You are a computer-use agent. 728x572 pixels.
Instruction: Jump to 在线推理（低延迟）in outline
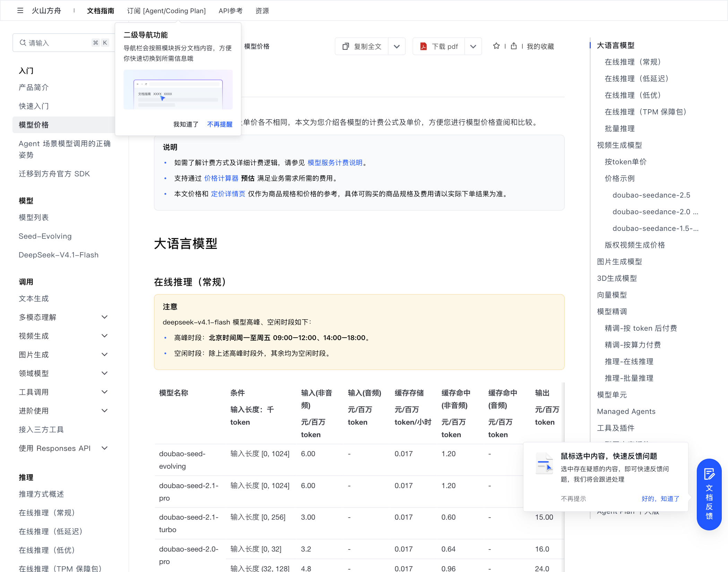click(x=636, y=79)
